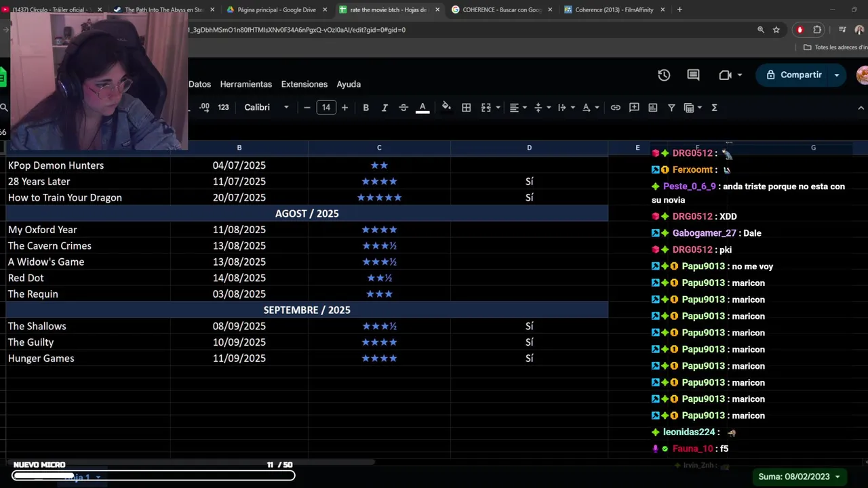Open browser extensions puzzle icon
Screen dimensions: 868x488
817,30
